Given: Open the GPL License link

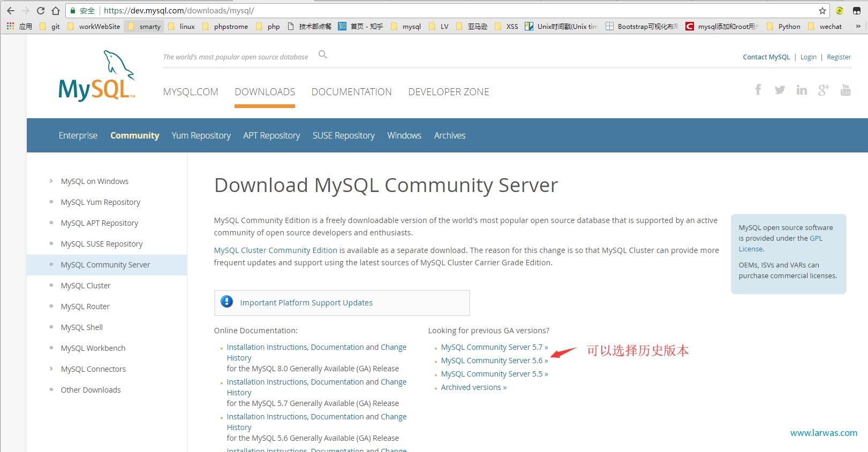Looking at the screenshot, I should point(781,243).
